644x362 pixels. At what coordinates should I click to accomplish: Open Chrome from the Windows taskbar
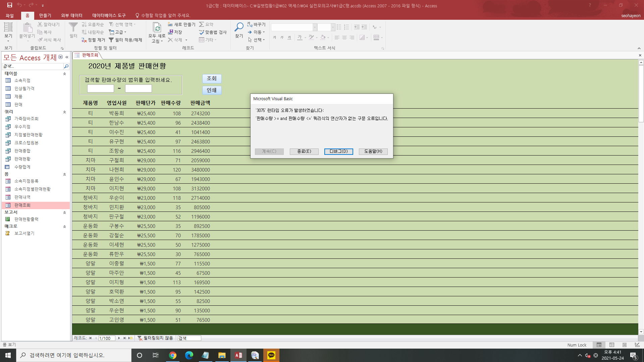point(173,355)
